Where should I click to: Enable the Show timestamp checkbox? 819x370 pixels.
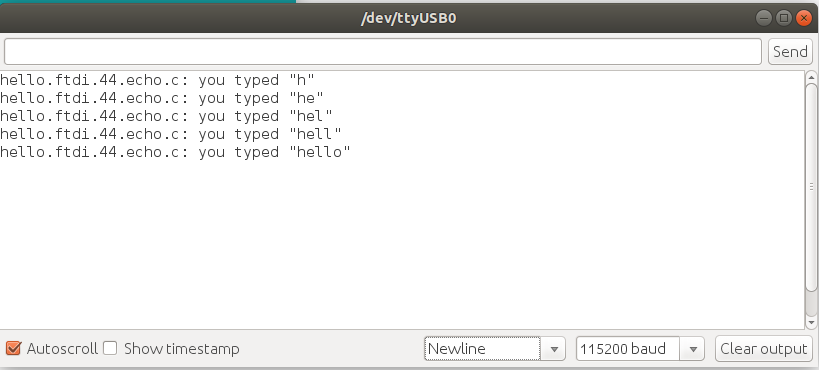(110, 349)
